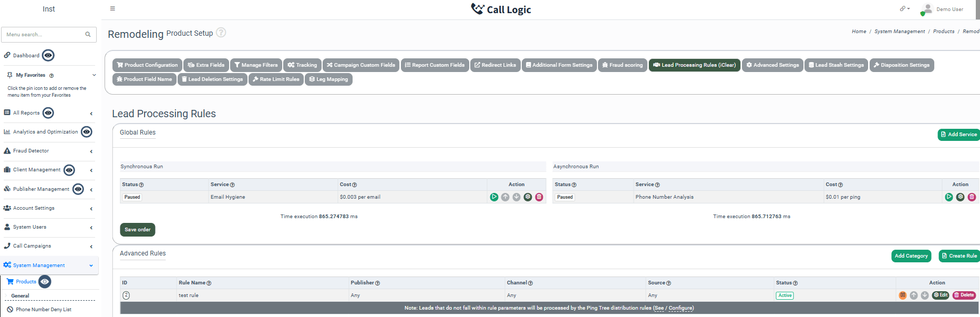Open Product Setup help question mark icon

pyautogui.click(x=221, y=33)
